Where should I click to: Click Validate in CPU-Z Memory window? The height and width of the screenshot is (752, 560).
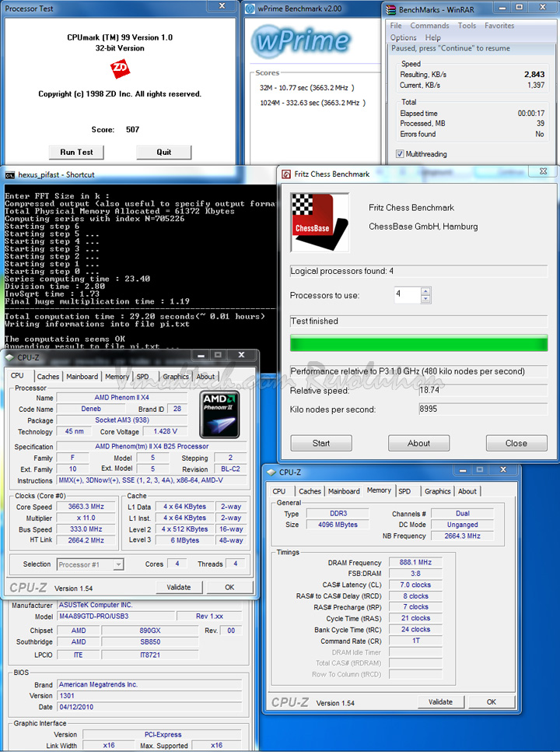pyautogui.click(x=440, y=701)
